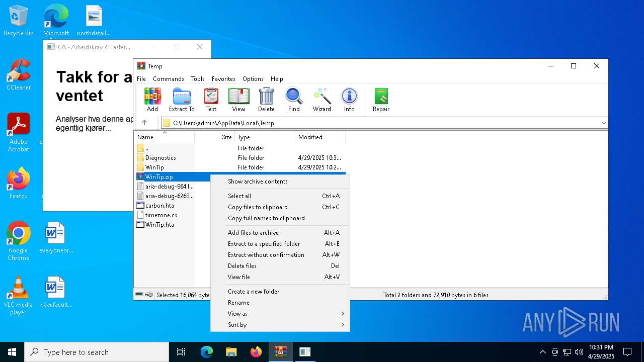Click the volume icon in system tray
The height and width of the screenshot is (362, 644).
tap(579, 352)
